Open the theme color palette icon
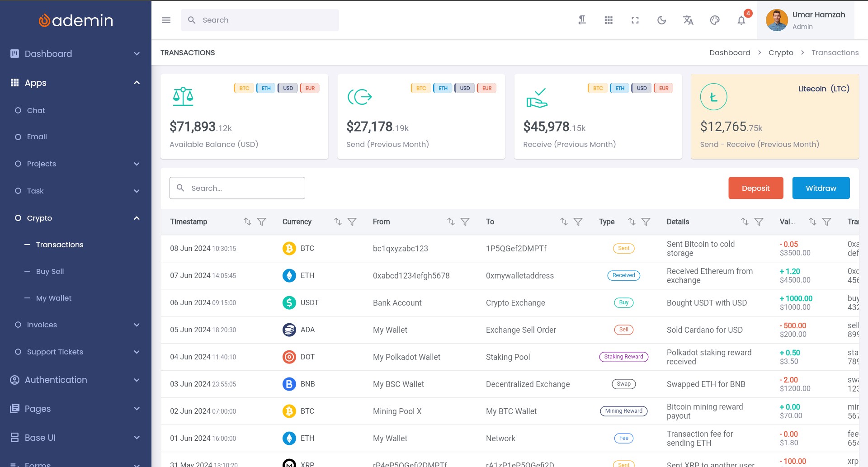Screen dimensions: 868x467 click(715, 20)
